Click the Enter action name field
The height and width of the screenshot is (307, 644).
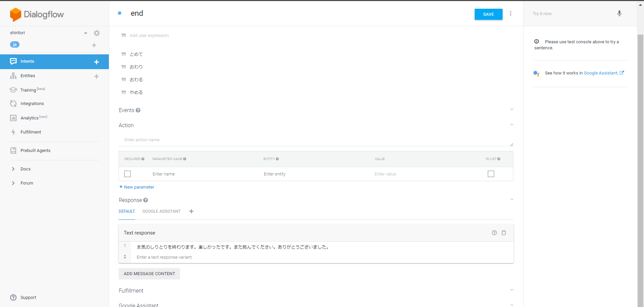pyautogui.click(x=315, y=140)
